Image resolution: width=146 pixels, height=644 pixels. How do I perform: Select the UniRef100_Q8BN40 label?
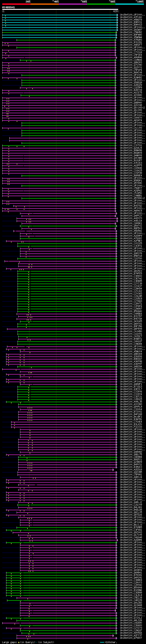click(x=131, y=103)
